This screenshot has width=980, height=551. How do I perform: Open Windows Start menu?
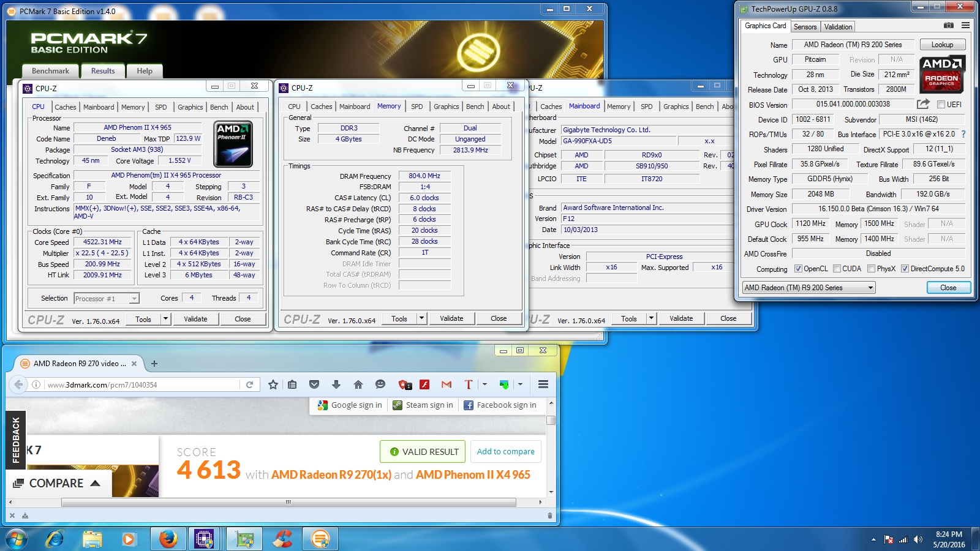point(15,539)
